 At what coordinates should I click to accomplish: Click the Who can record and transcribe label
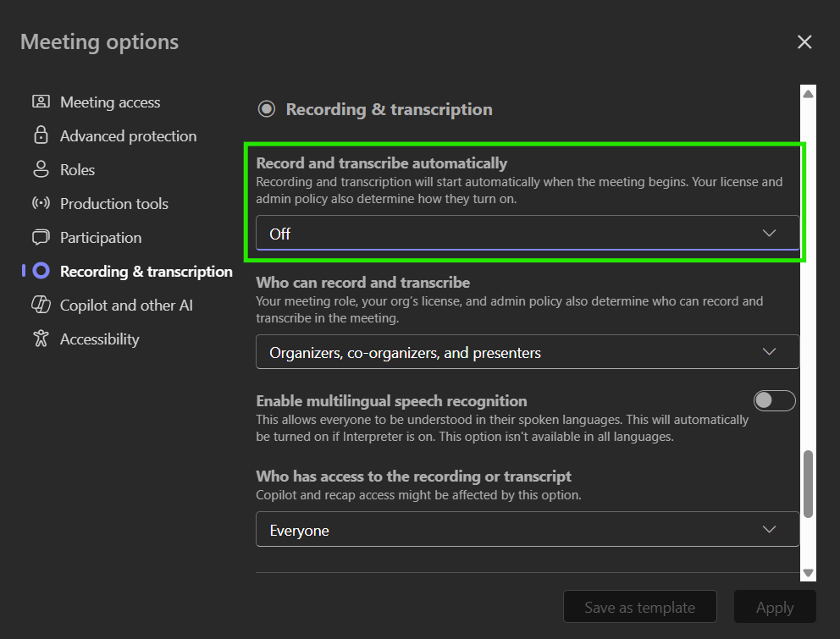pyautogui.click(x=362, y=283)
